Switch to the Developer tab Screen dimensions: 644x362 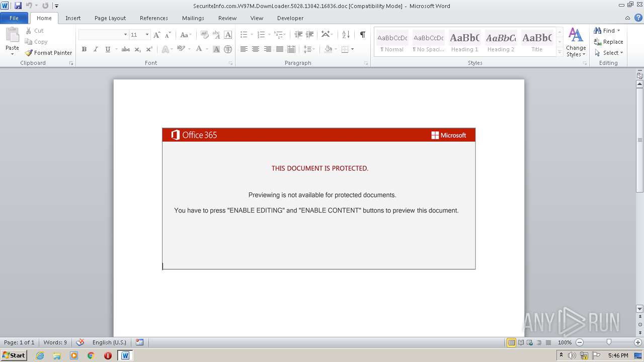coord(290,18)
